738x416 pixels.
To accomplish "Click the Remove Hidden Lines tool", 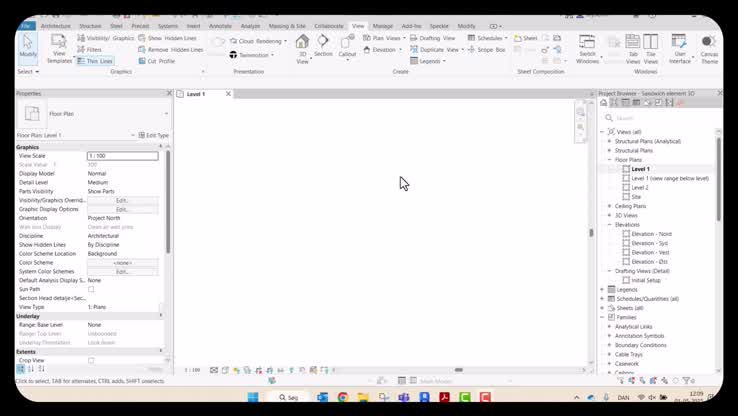I will click(x=171, y=49).
